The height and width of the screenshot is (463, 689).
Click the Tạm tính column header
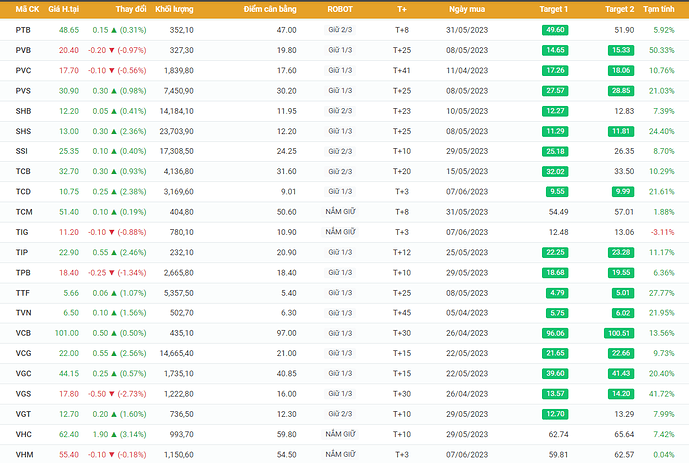[659, 8]
